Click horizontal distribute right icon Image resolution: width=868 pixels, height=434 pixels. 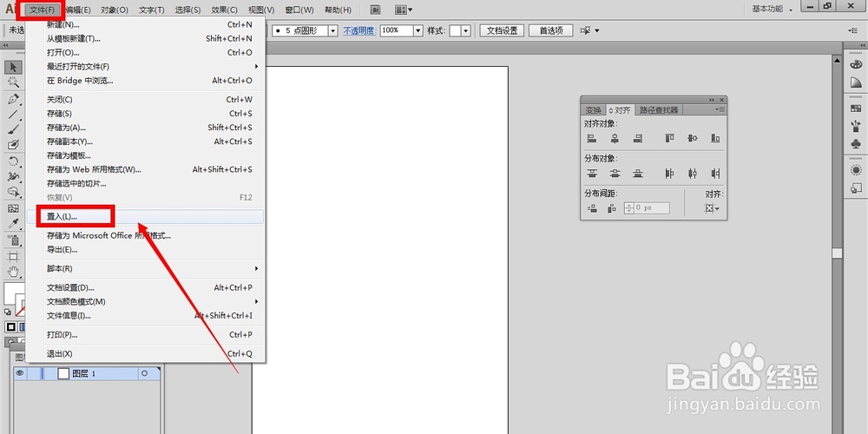point(716,174)
